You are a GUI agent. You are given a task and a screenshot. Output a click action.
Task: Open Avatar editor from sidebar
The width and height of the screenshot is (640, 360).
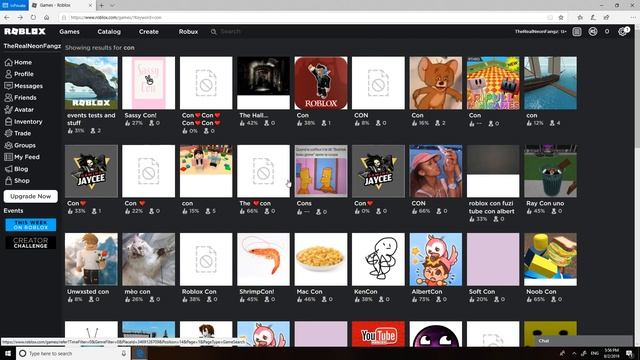19,109
